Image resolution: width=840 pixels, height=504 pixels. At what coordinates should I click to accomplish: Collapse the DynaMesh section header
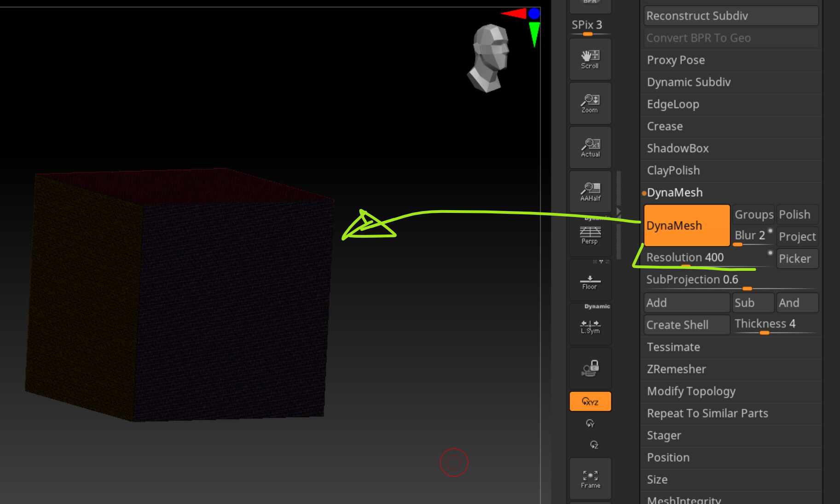730,192
